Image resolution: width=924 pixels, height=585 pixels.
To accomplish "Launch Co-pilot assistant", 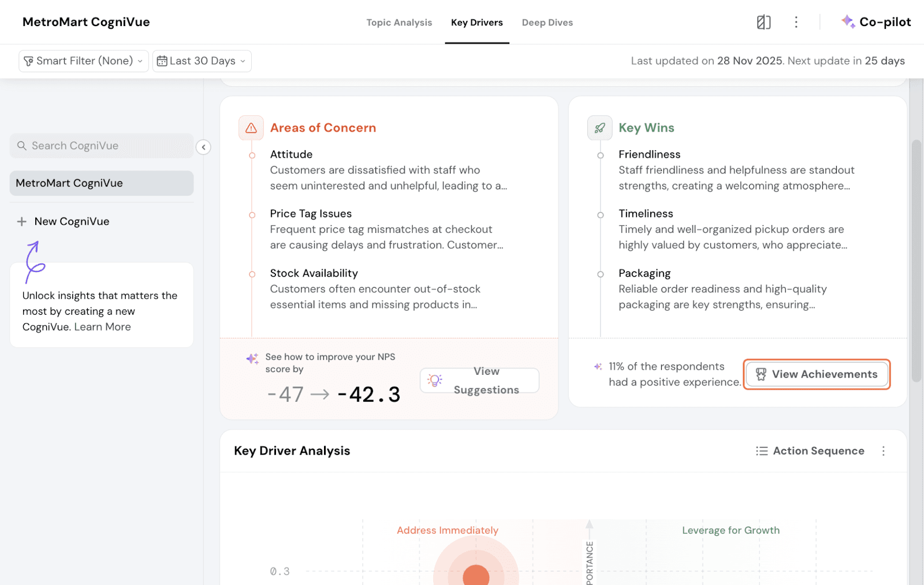I will [x=876, y=22].
